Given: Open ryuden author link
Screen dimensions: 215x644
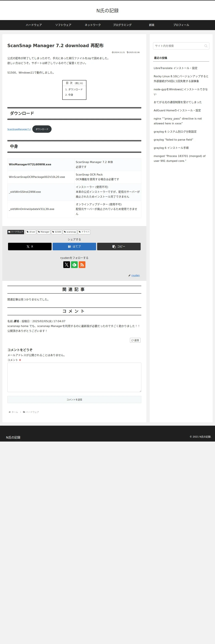Looking at the screenshot, I should click(135, 276).
